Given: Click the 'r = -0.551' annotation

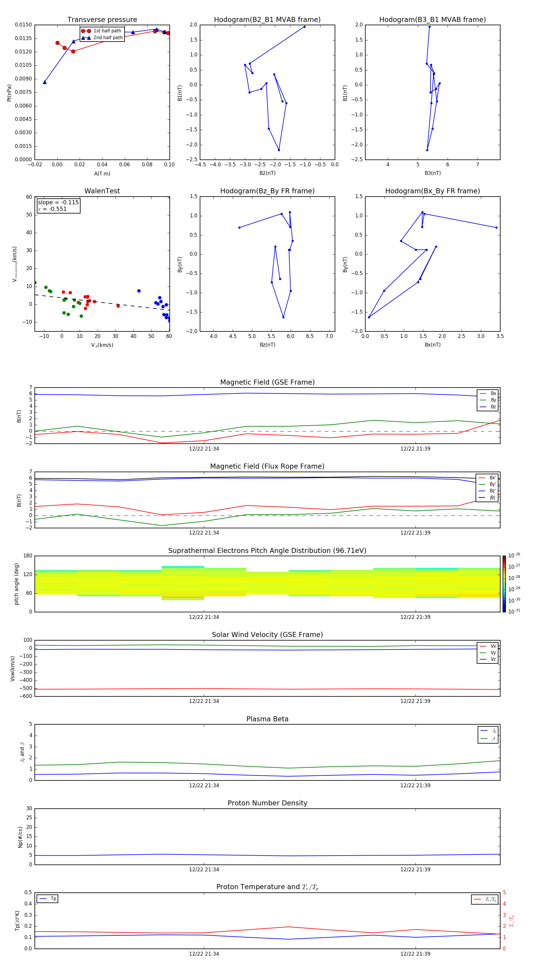Looking at the screenshot, I should (53, 209).
